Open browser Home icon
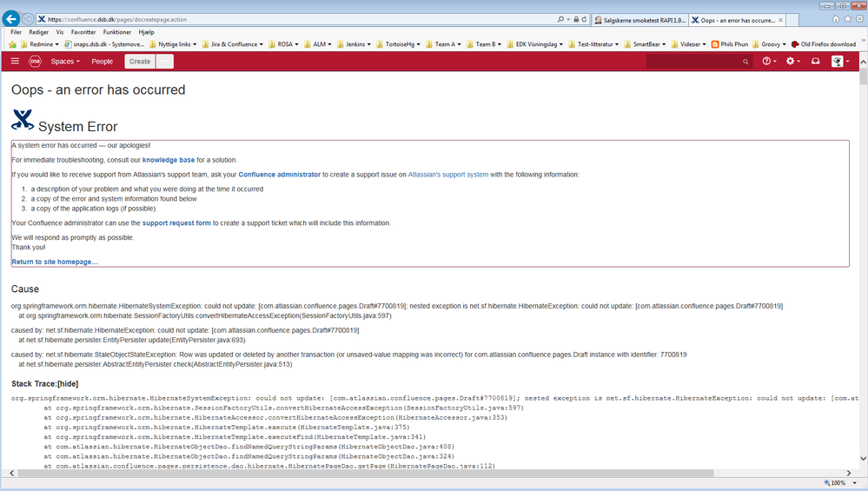The height and width of the screenshot is (491, 868). pos(836,19)
